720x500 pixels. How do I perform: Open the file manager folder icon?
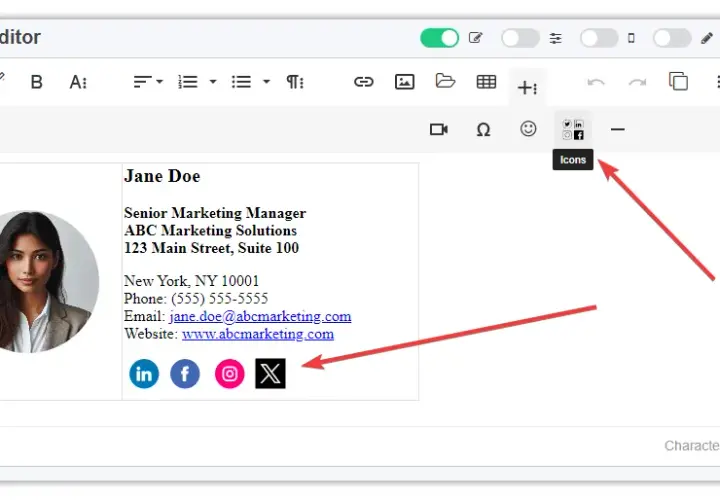click(x=445, y=81)
